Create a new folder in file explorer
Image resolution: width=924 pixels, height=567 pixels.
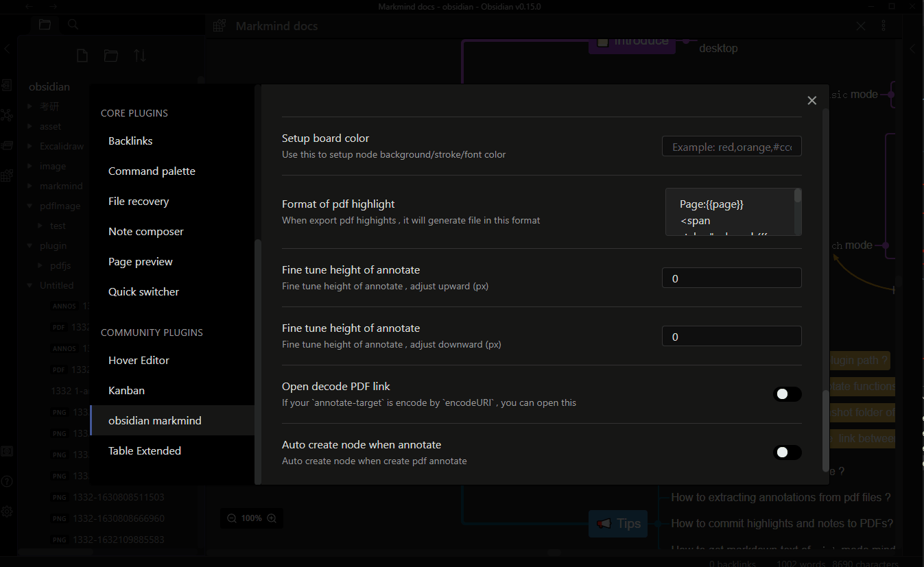pyautogui.click(x=111, y=56)
